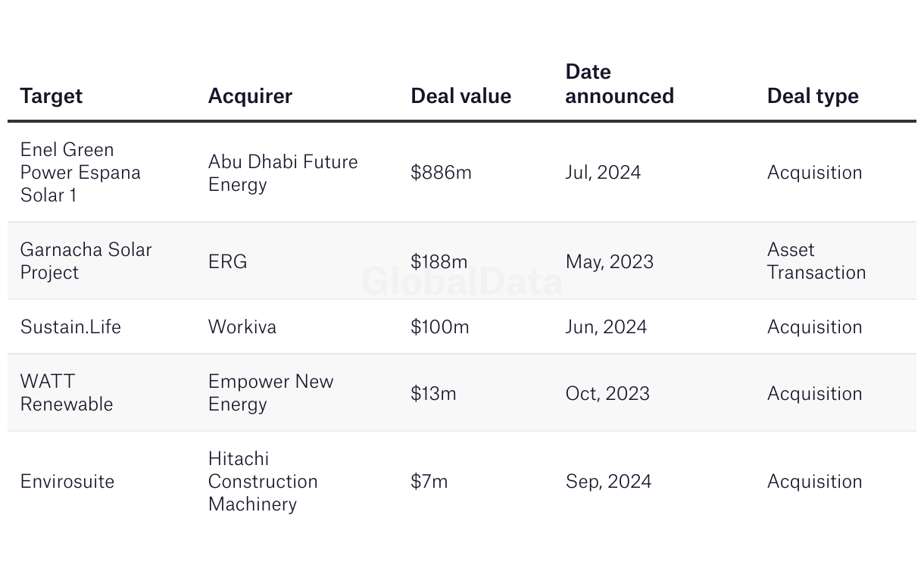Select the Jun, 2024 date cell
This screenshot has width=924, height=562.
coord(606,327)
